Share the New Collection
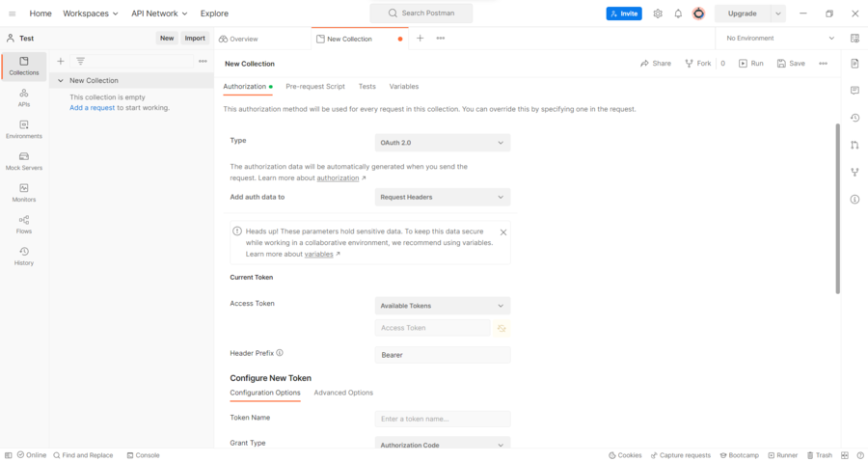The image size is (868, 462). 656,64
